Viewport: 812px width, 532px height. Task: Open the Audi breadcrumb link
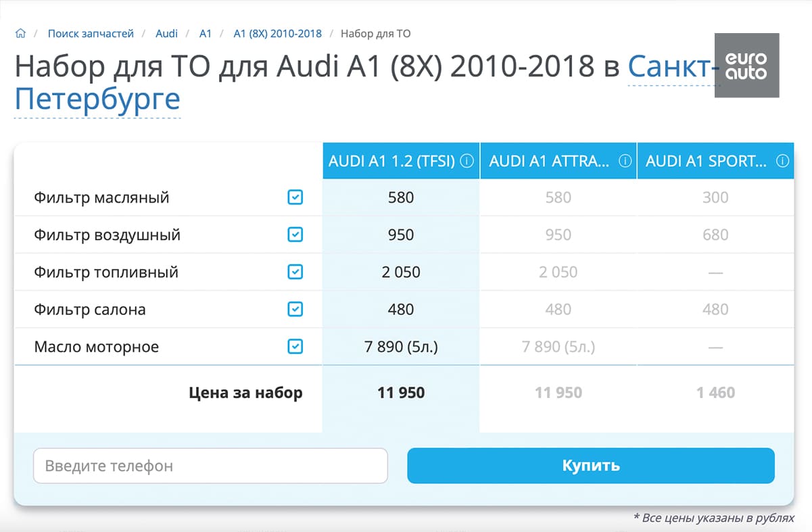(166, 33)
